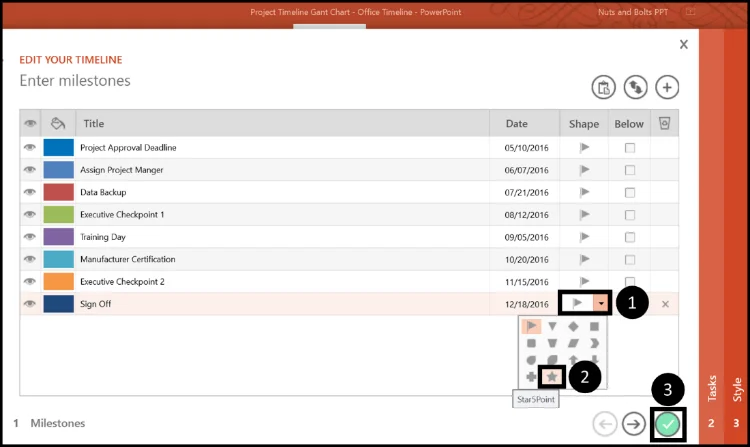
Task: Pick the down-pointing triangle shape
Action: pyautogui.click(x=552, y=326)
